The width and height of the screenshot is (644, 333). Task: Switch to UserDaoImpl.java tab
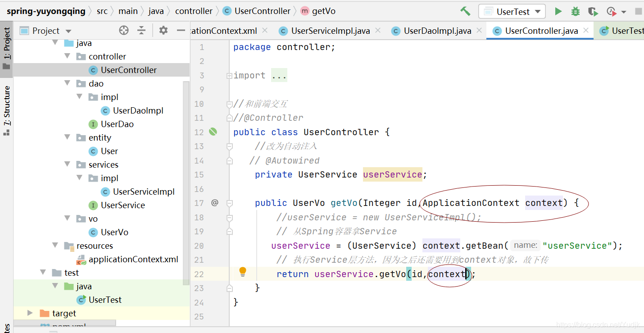pyautogui.click(x=437, y=31)
